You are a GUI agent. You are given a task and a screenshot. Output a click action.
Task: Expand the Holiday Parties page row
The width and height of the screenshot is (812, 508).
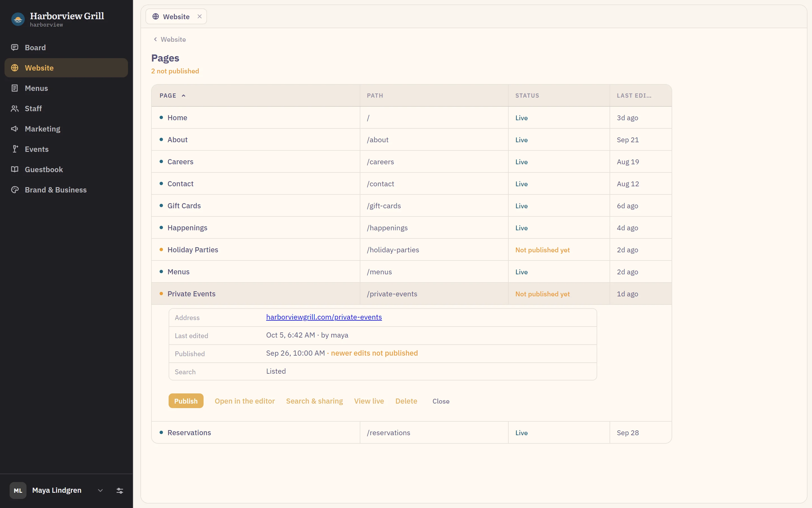tap(411, 250)
